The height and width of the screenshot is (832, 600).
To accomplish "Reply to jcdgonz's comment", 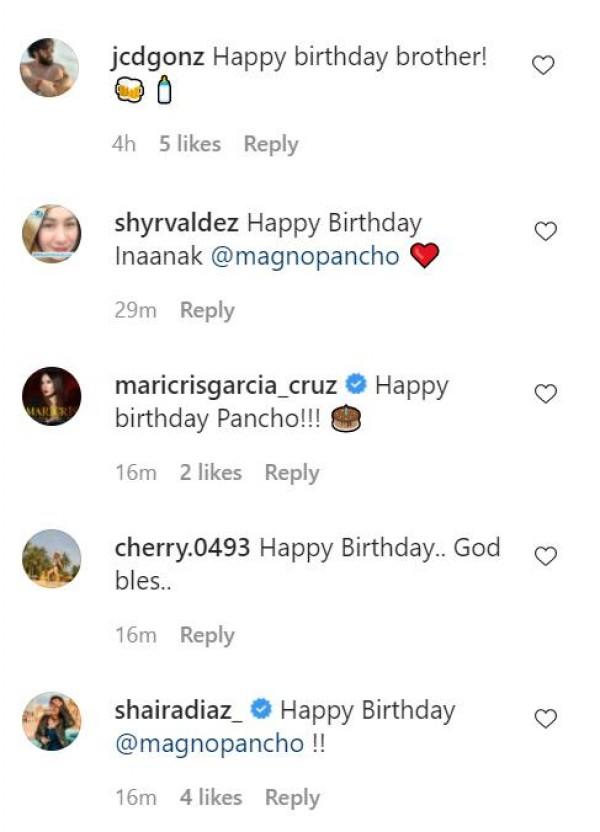I will 271,144.
